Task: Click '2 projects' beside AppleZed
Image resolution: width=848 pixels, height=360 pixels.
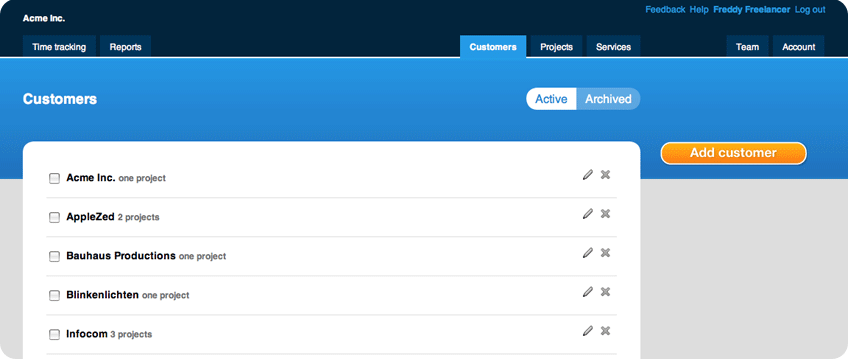Action: 138,217
